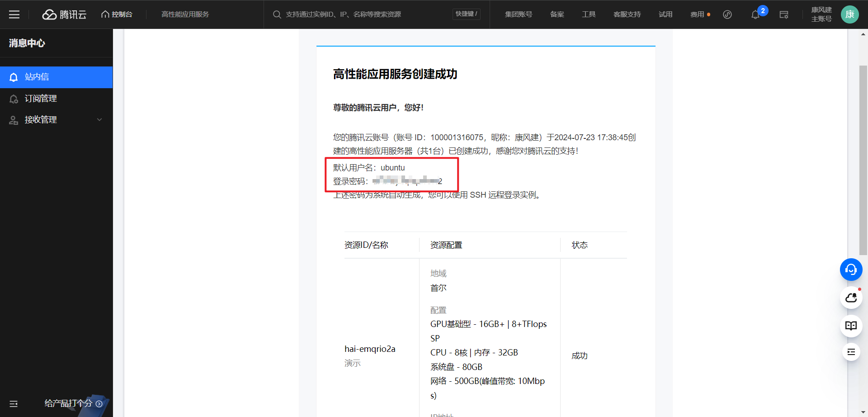This screenshot has width=868, height=417.
Task: Click the resource ID hai-emqrio2a
Action: 370,349
